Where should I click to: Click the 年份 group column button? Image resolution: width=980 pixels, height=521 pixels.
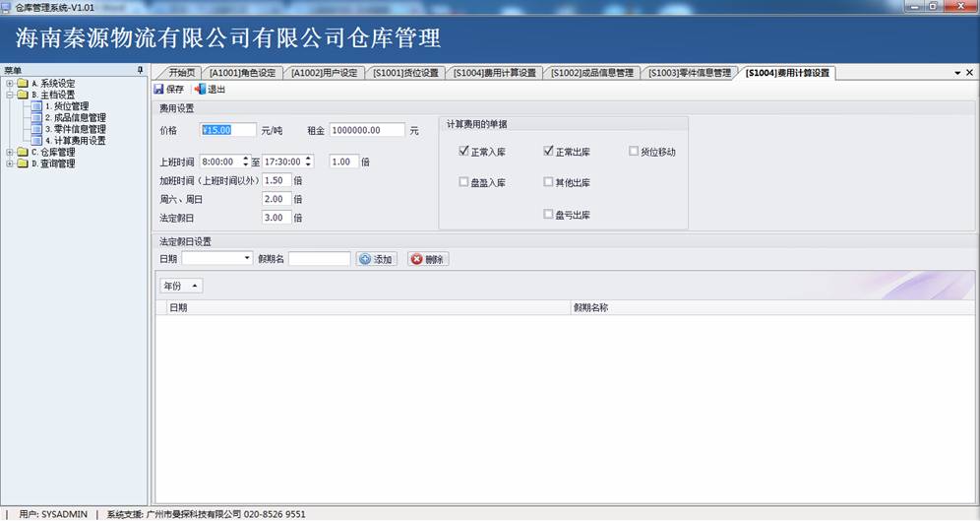[181, 286]
